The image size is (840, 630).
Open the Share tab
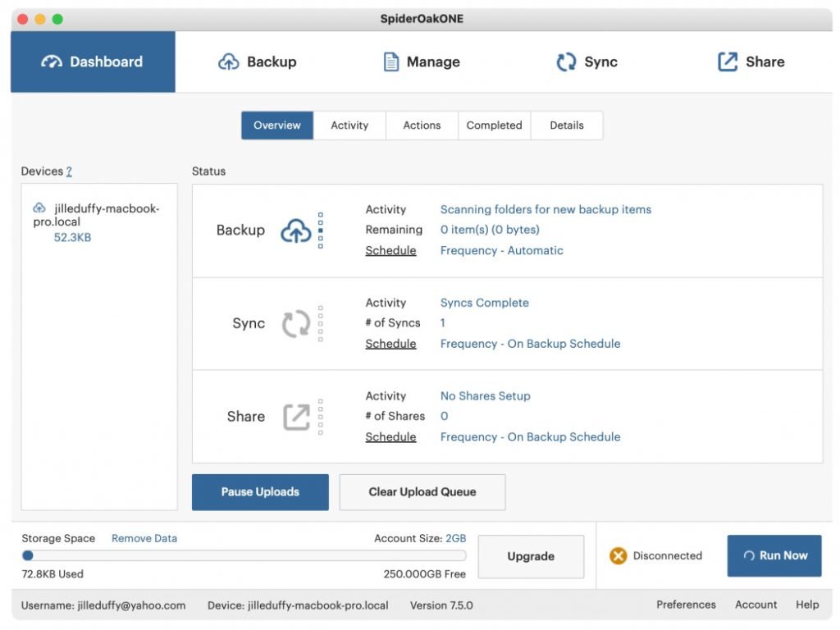(x=751, y=62)
